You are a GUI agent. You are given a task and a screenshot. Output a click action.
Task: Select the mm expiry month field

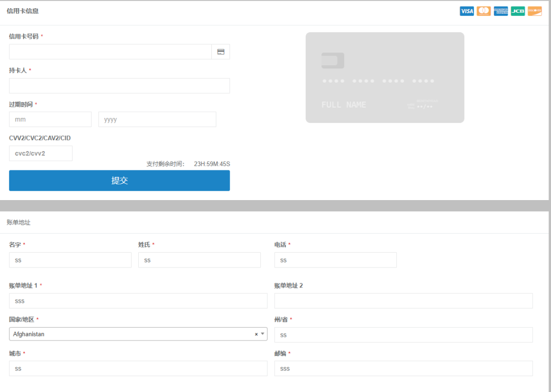(x=50, y=119)
